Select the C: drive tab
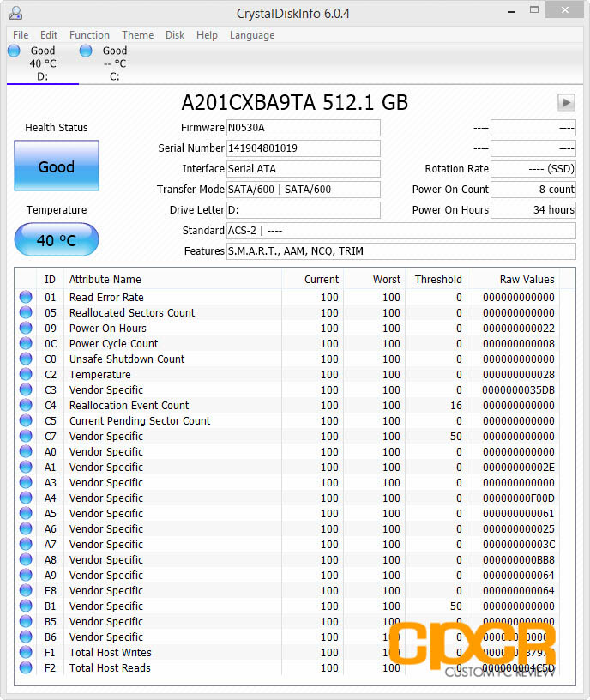The height and width of the screenshot is (700, 590). coord(115,63)
